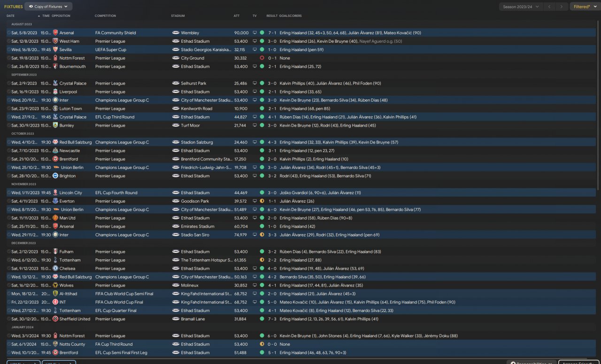Sort fixtures by the Date column
Screen dimensions: 601x364
pos(10,16)
